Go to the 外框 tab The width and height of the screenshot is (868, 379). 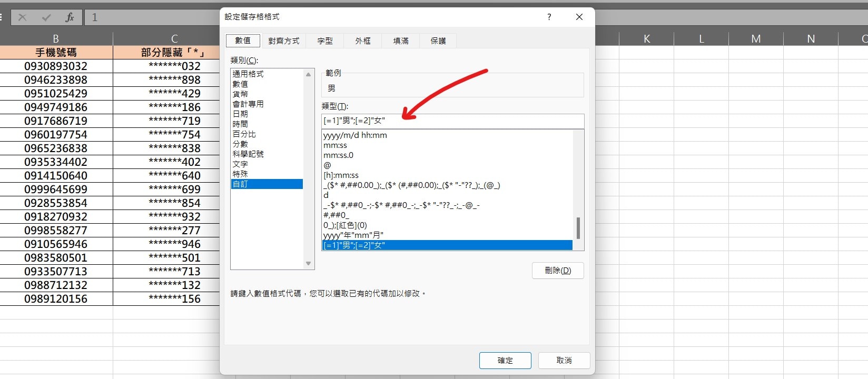363,41
